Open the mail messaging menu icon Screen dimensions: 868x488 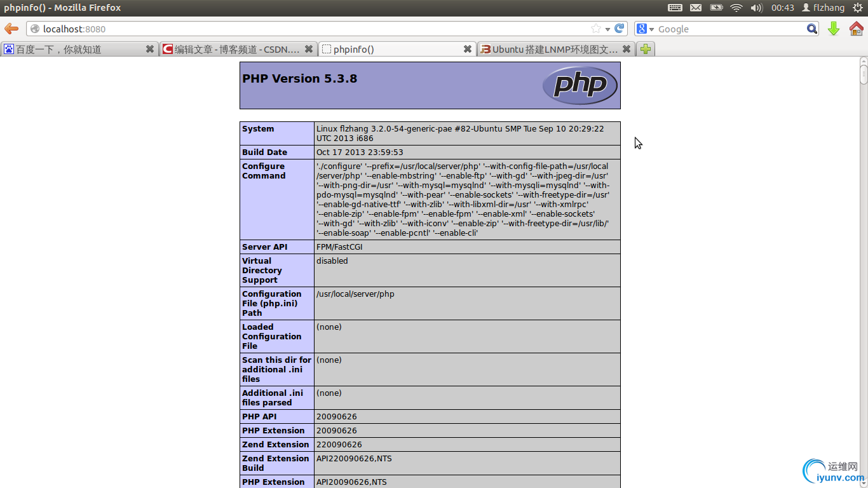[x=696, y=8]
